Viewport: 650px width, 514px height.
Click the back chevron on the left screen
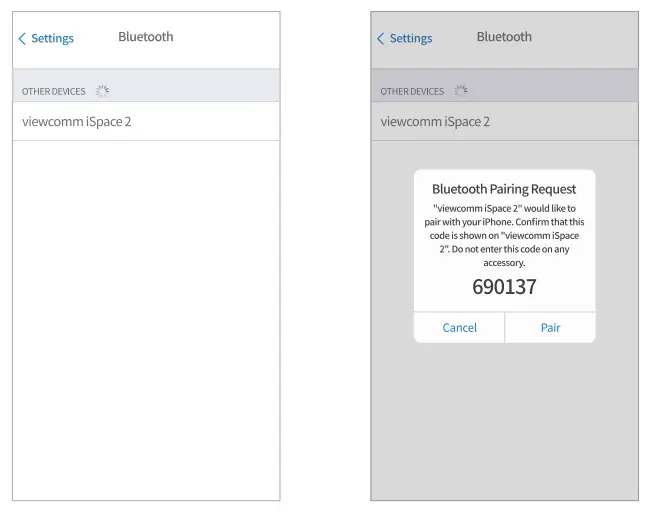(22, 39)
